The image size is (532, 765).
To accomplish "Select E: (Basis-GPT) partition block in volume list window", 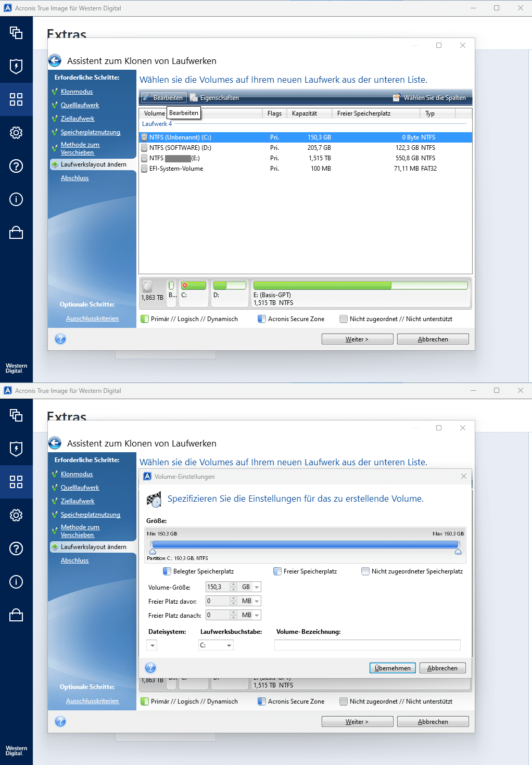I will (360, 293).
